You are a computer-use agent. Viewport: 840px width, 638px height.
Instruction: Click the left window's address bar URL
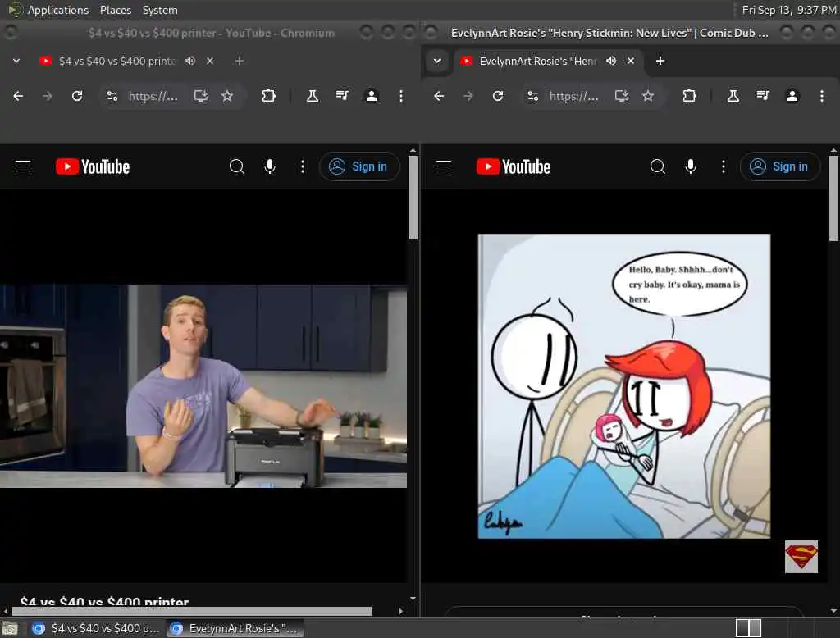click(x=153, y=96)
